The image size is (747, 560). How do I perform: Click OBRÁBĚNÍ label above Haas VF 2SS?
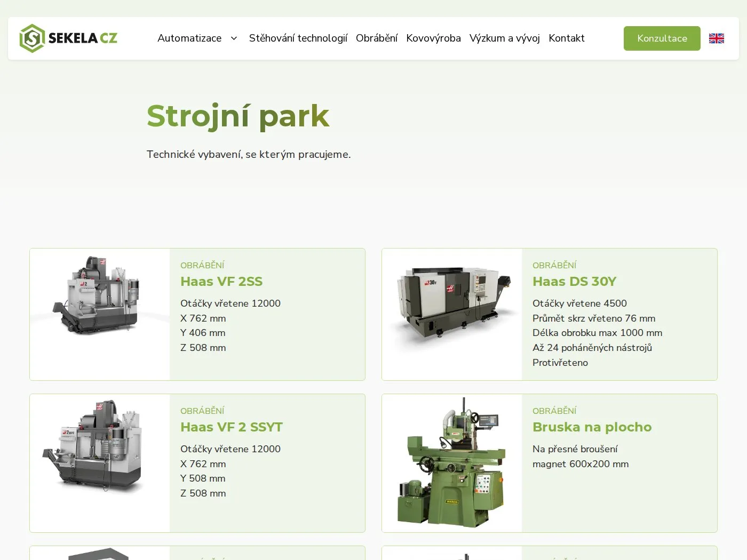pyautogui.click(x=202, y=265)
